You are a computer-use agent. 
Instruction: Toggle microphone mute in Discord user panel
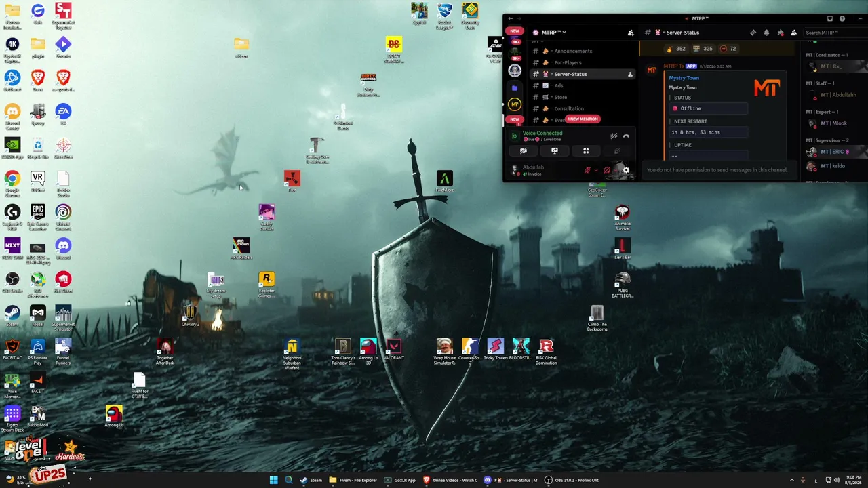point(587,170)
